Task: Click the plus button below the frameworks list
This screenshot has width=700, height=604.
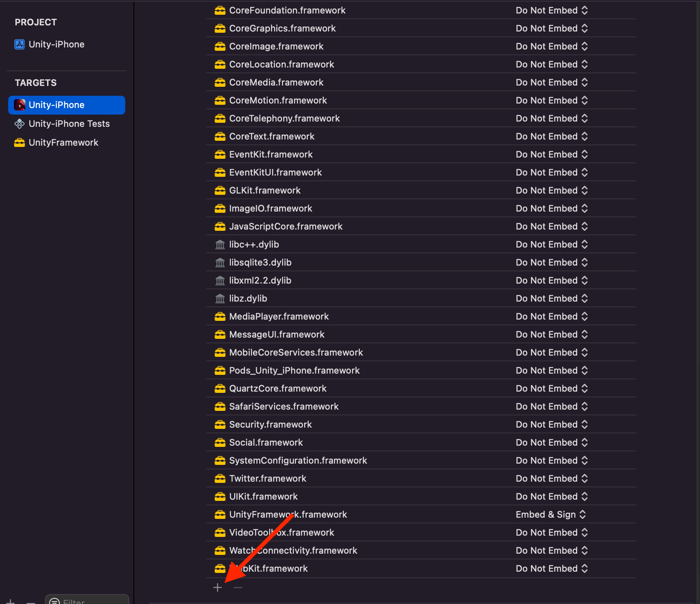Action: (x=217, y=588)
